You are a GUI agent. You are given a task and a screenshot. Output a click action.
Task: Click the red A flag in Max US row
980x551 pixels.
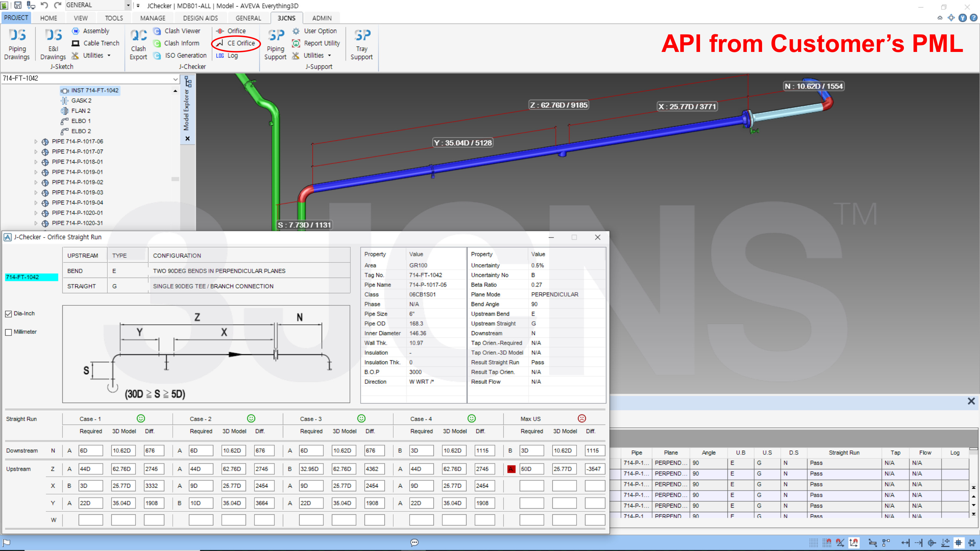(x=511, y=469)
